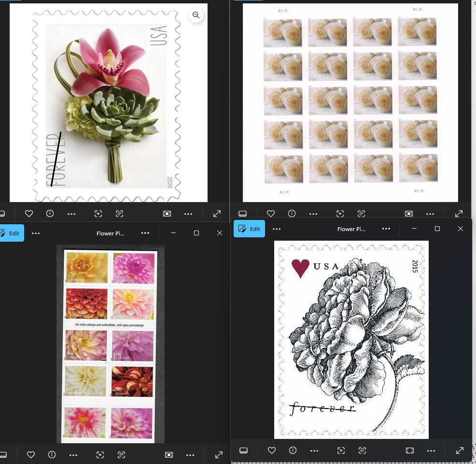Click Edit on the peony stamp photo
This screenshot has height=464, width=476.
[249, 229]
